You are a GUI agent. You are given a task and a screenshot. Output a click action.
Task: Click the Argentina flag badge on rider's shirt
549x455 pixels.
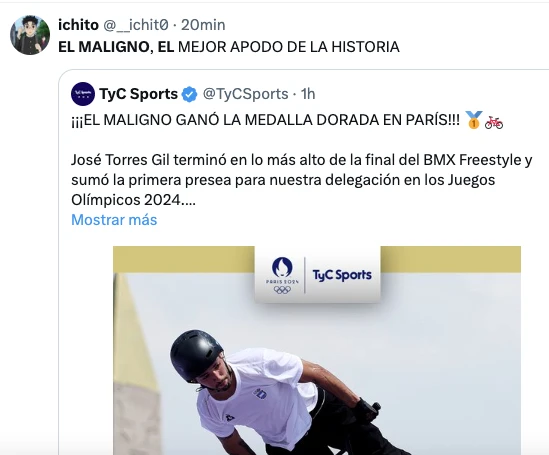point(260,393)
